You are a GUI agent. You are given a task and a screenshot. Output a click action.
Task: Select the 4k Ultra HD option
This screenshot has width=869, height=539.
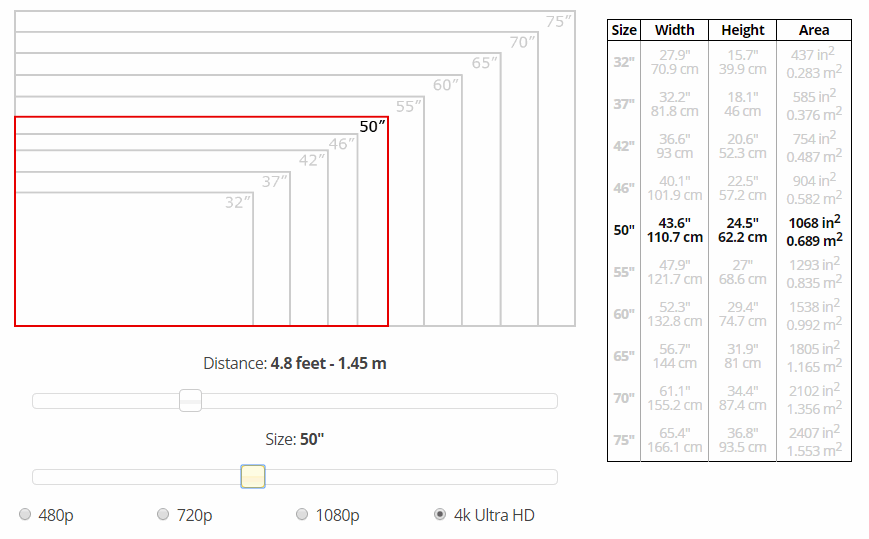[440, 515]
